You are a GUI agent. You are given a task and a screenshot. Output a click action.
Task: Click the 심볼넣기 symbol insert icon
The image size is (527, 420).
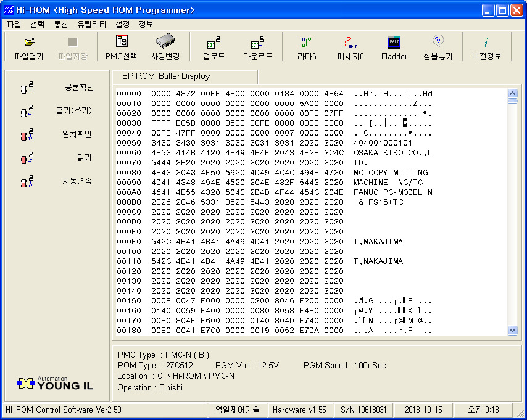(439, 47)
